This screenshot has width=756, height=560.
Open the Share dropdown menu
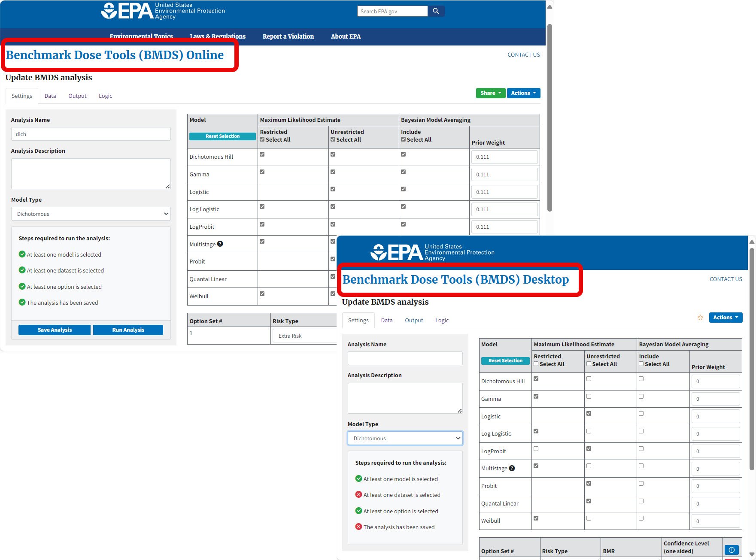click(x=490, y=93)
